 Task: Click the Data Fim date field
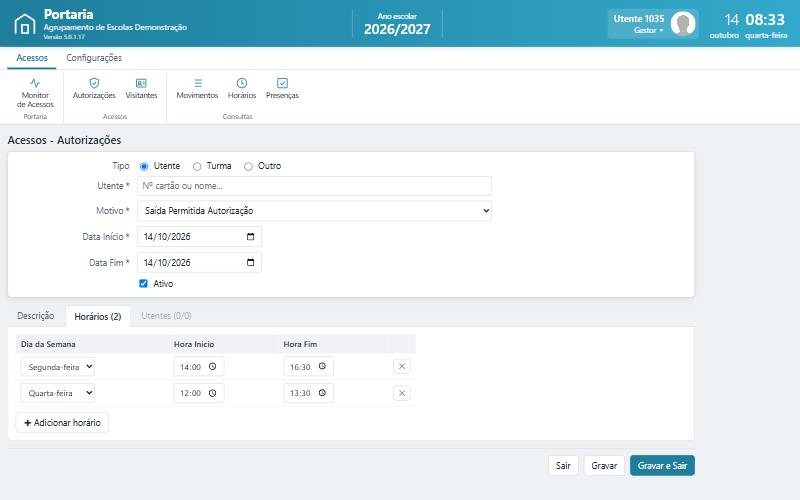coord(199,263)
